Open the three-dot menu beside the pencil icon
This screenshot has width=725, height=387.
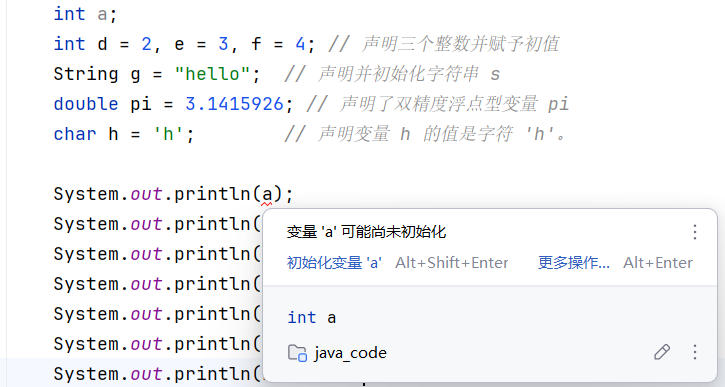(x=694, y=352)
